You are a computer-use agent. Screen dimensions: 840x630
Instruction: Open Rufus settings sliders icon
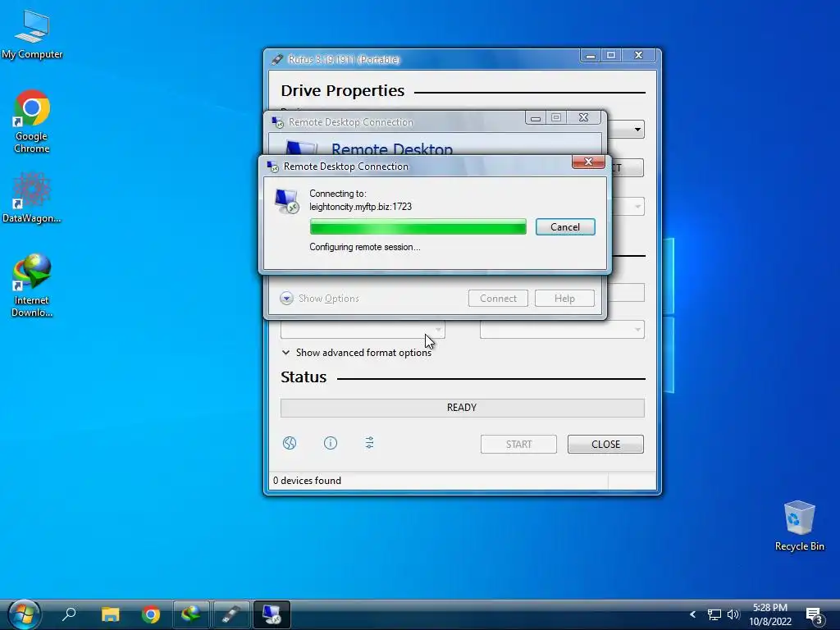pos(370,443)
